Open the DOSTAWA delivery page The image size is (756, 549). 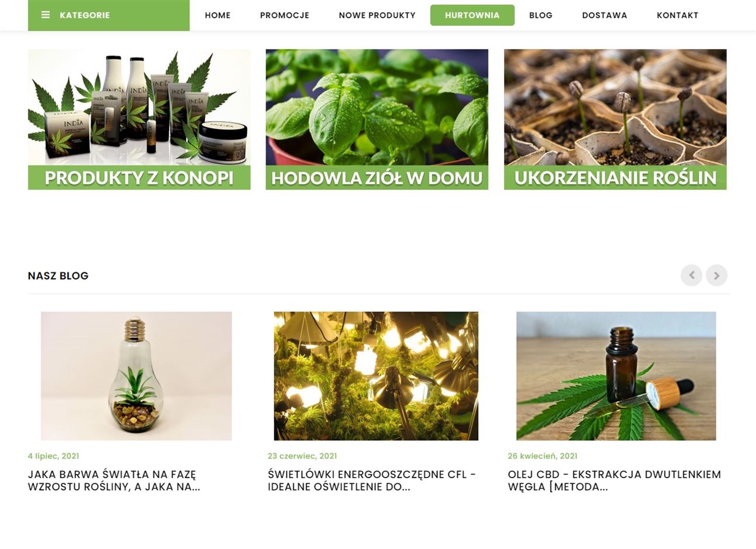pyautogui.click(x=604, y=15)
